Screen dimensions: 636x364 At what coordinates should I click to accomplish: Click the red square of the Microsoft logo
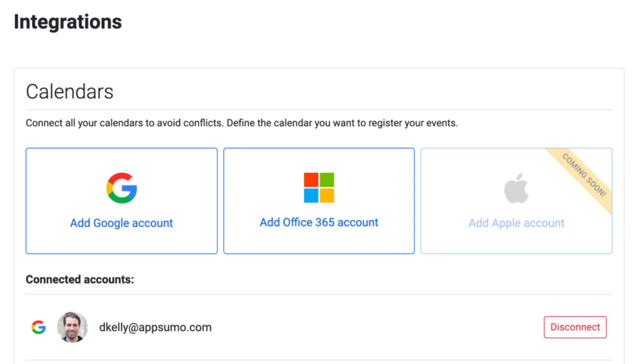311,180
